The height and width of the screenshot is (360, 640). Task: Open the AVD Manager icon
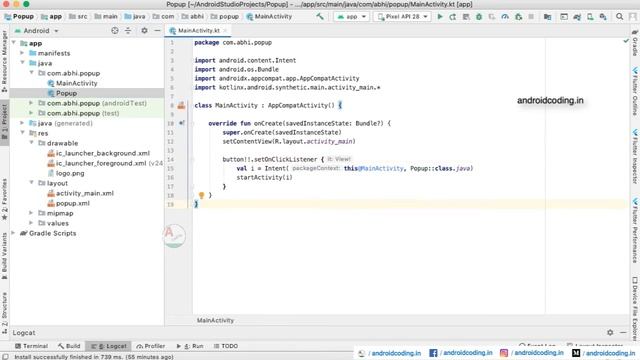click(590, 17)
